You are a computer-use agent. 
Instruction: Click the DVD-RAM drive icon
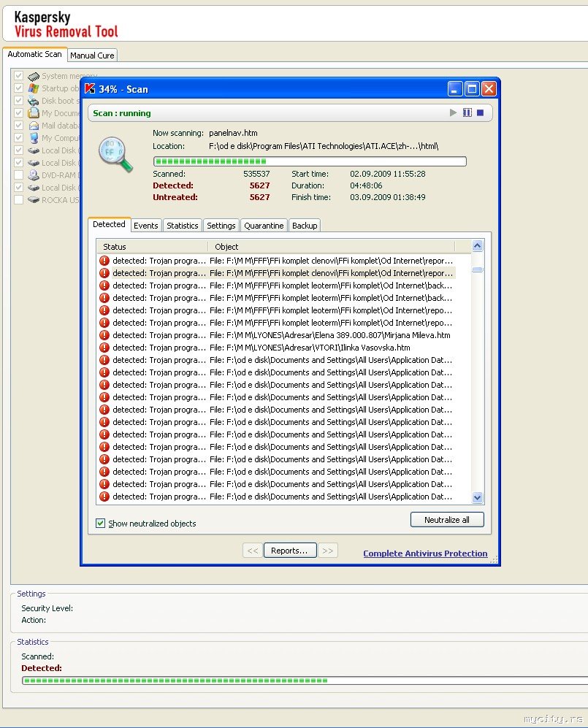[34, 175]
